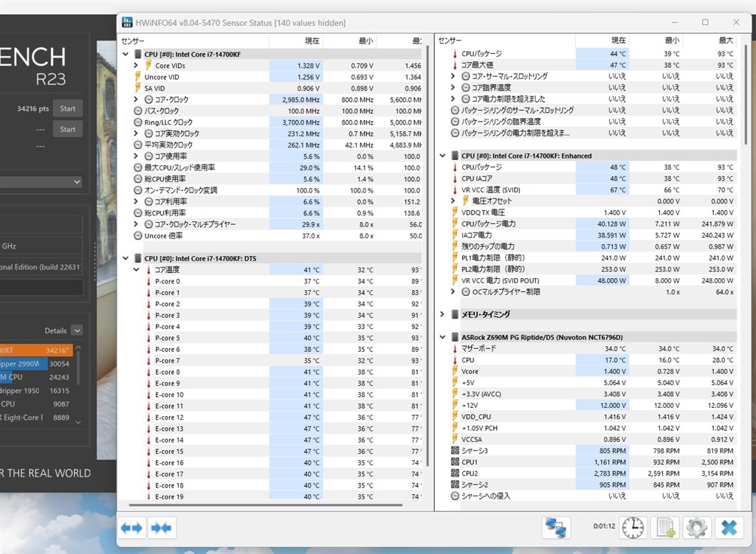Collapse the CPU [#0] Intel Core i7-14700KF group
756x554 pixels.
pyautogui.click(x=126, y=55)
